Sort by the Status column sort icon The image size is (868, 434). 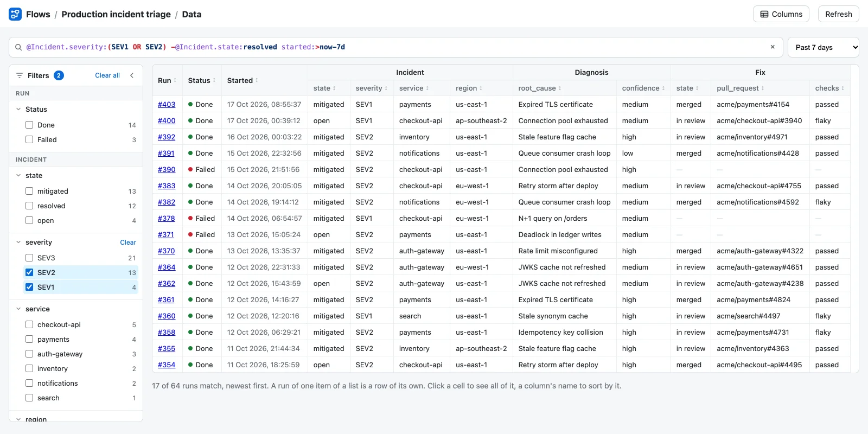214,80
